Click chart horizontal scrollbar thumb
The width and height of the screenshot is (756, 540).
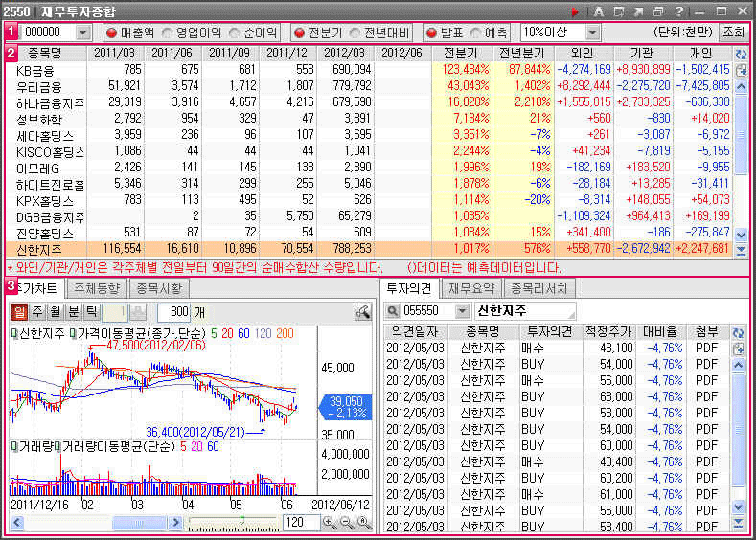coord(139,523)
